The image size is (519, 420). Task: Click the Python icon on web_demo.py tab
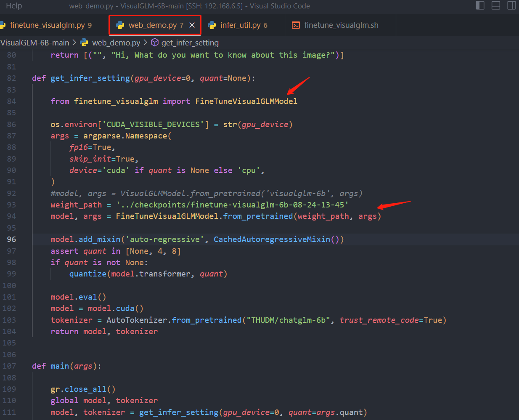(x=121, y=25)
